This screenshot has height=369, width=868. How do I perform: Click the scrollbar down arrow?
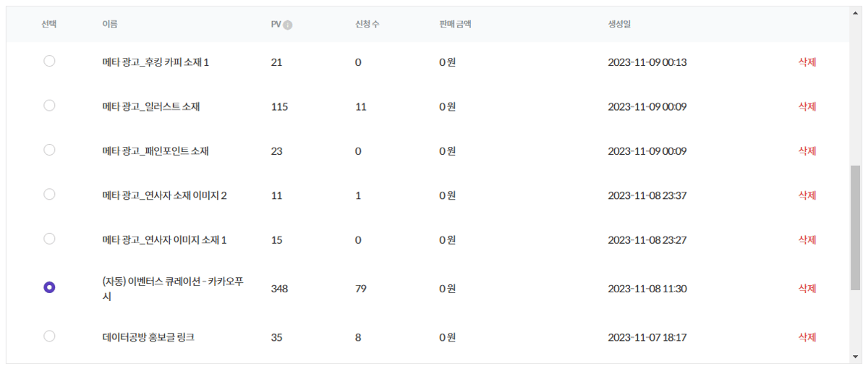855,357
